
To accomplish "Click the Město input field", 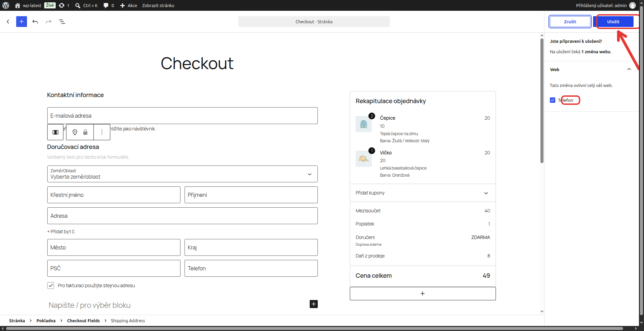I will coord(114,247).
